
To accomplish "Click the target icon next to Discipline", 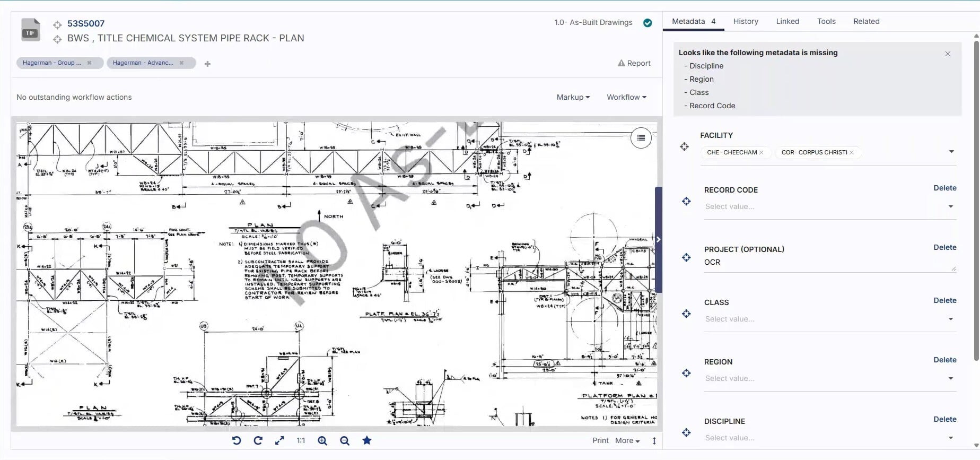I will tap(686, 432).
